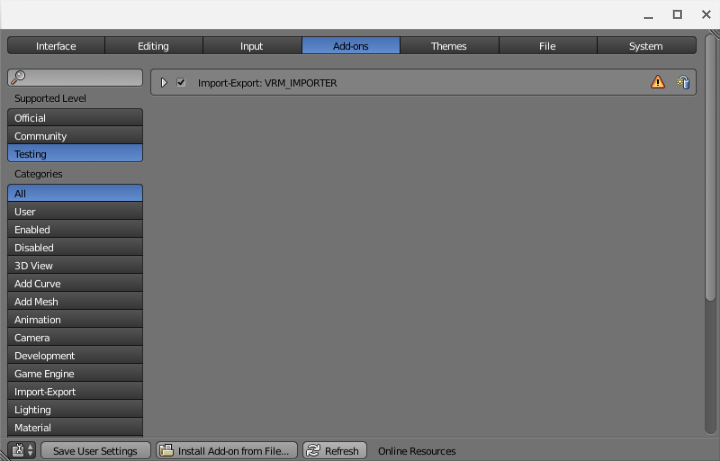The height and width of the screenshot is (461, 720).
Task: Select the Add Curve category
Action: (75, 283)
